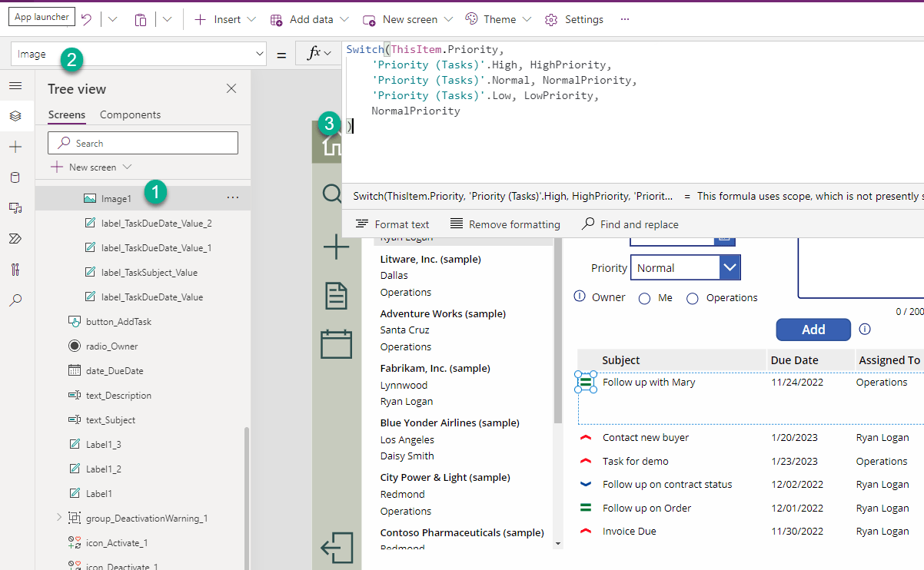Click the Tree view Search field
Viewport: 924px width, 570px height.
(143, 143)
